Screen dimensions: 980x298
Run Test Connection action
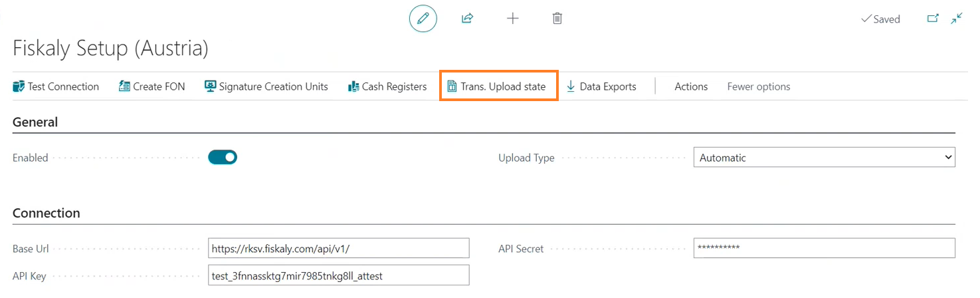tap(56, 86)
